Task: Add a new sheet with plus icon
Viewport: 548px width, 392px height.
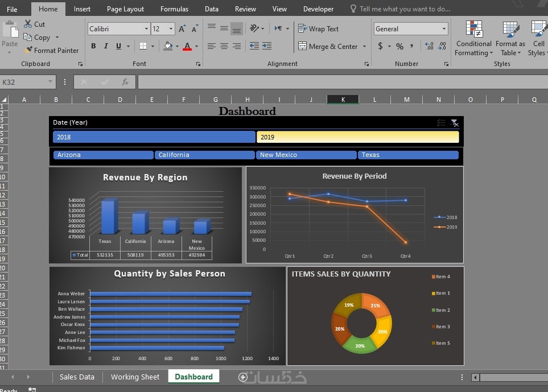Action: (x=243, y=377)
